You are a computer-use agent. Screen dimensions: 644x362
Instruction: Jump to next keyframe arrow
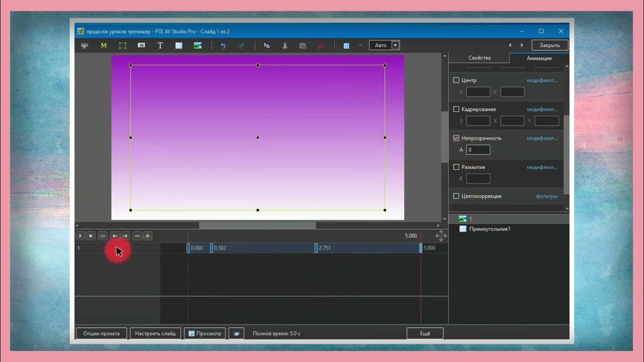pos(125,236)
